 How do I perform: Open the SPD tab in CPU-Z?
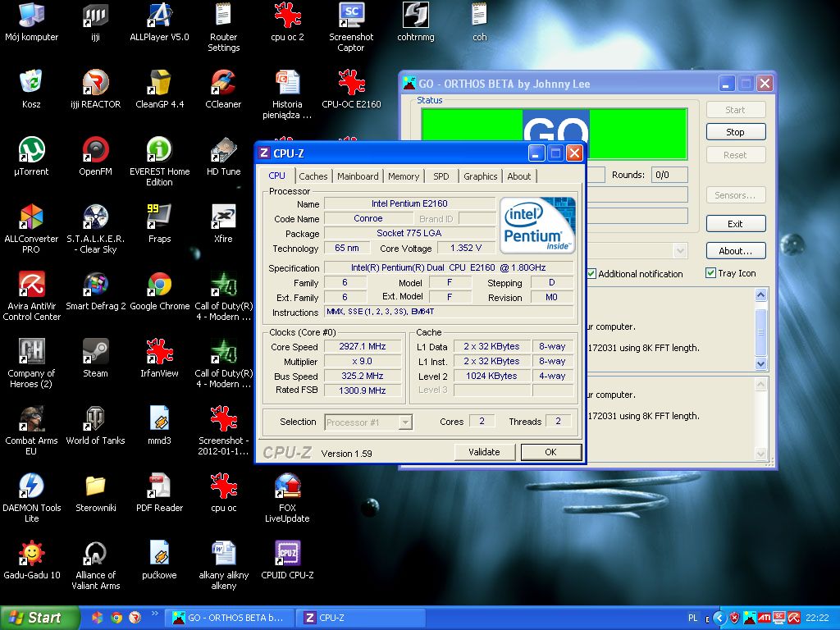[x=441, y=176]
